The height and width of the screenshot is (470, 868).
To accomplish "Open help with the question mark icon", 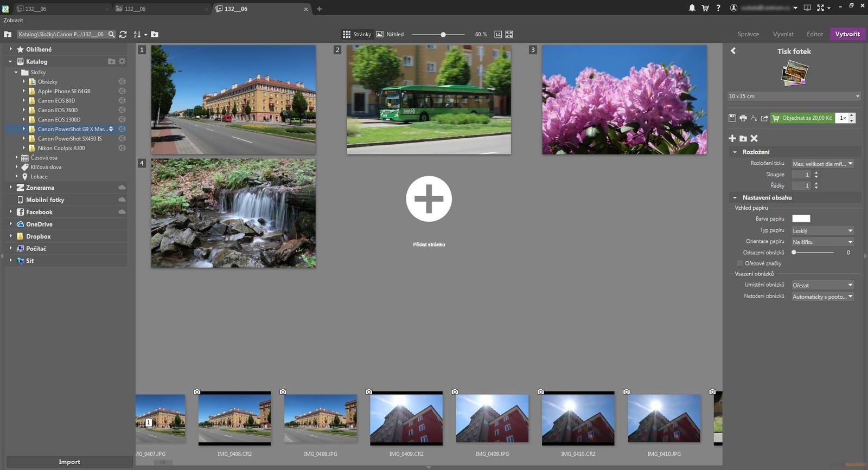I will point(718,8).
